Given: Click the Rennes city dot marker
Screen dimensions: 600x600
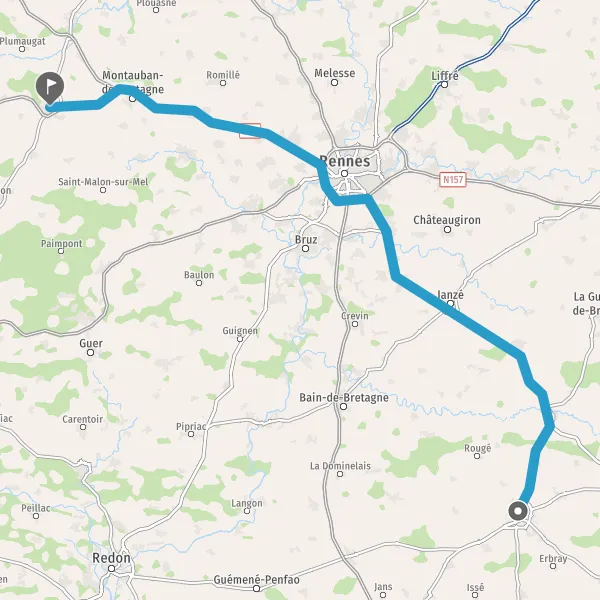Looking at the screenshot, I should click(344, 174).
